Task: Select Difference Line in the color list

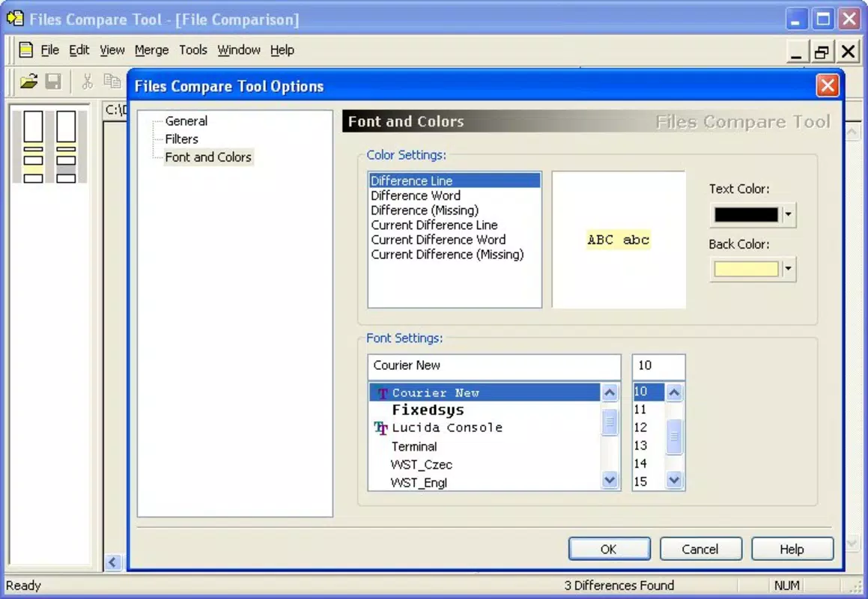Action: 454,180
